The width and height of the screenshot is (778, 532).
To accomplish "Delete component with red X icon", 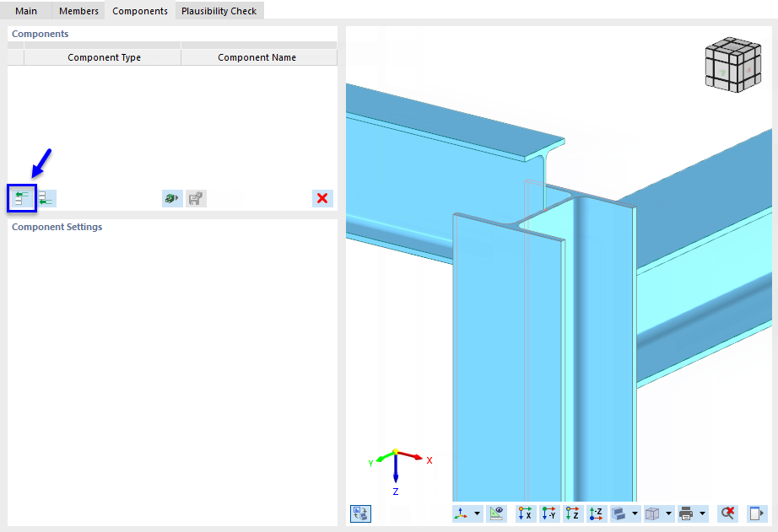I will coord(322,198).
